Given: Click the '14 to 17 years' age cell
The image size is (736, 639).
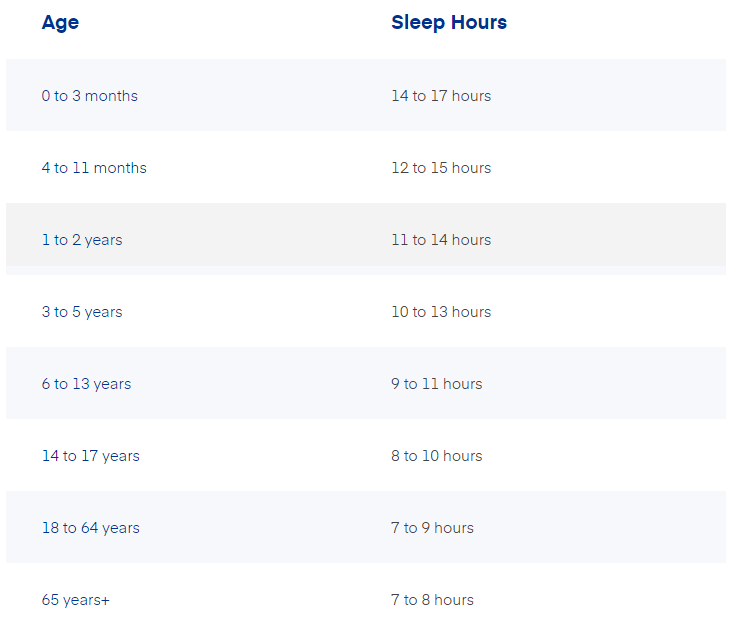Looking at the screenshot, I should click(x=91, y=456).
